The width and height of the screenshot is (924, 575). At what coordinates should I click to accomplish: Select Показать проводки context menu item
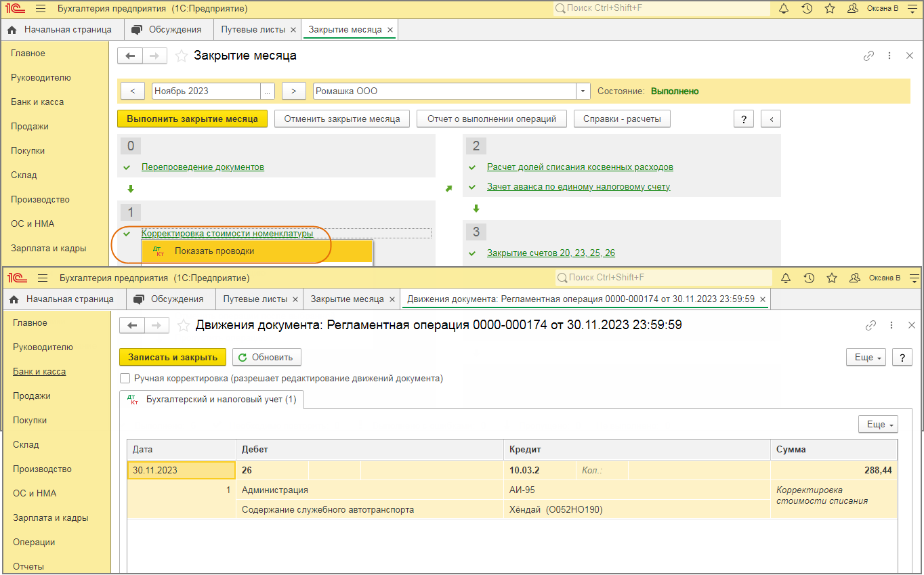pos(257,251)
